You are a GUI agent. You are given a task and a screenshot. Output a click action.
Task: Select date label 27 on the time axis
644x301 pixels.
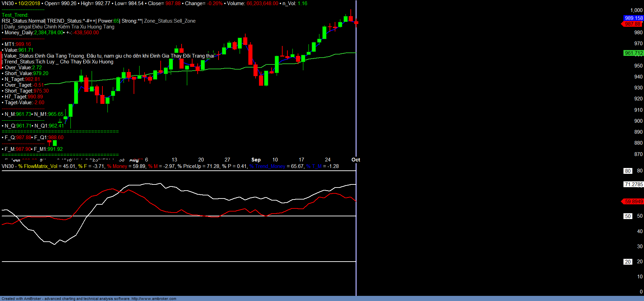227,160
